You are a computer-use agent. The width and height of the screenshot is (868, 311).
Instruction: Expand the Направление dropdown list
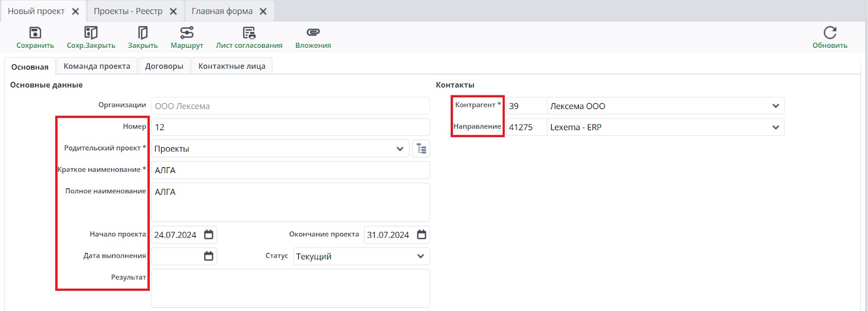[776, 127]
